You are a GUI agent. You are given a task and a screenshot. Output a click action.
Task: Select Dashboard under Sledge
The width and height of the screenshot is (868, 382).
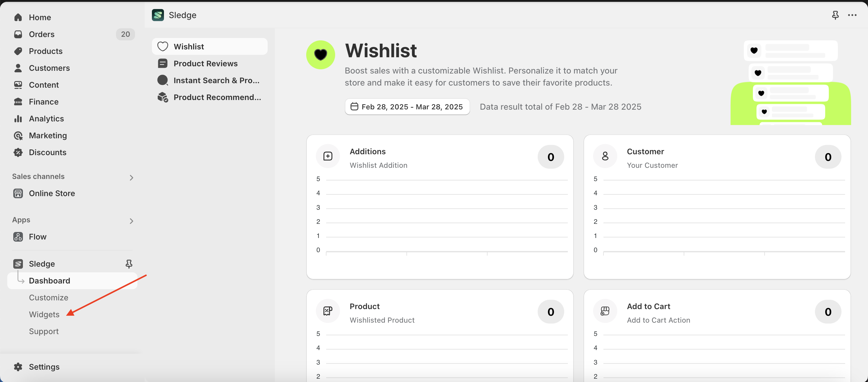(72, 280)
